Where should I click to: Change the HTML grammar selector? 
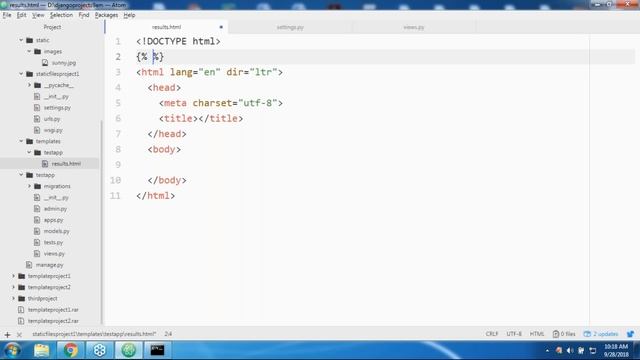(x=537, y=334)
